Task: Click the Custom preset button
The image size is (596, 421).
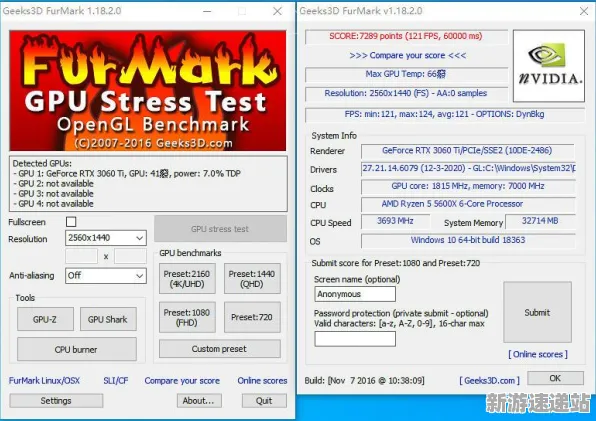Action: 220,348
